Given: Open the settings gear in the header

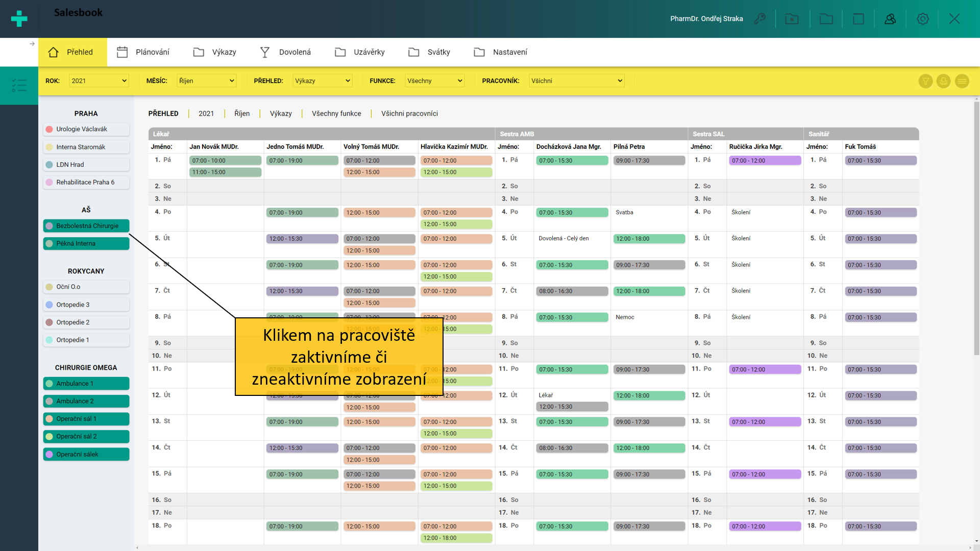Looking at the screenshot, I should (922, 19).
